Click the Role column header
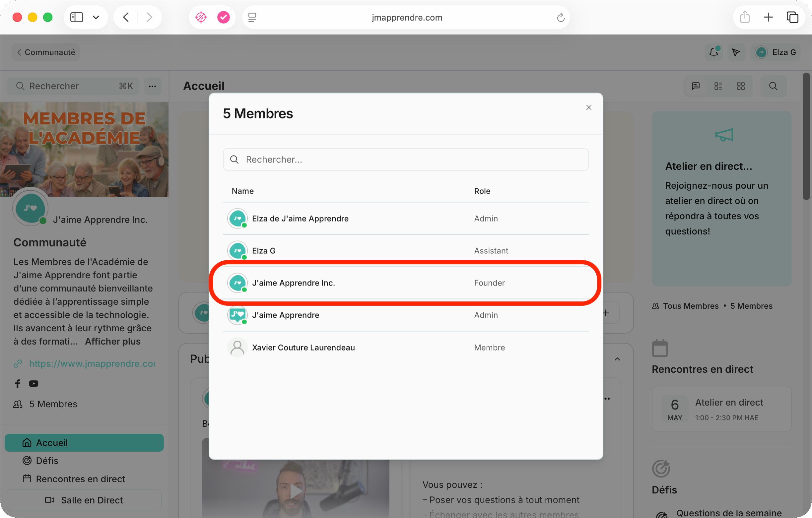Image resolution: width=812 pixels, height=518 pixels. (482, 191)
